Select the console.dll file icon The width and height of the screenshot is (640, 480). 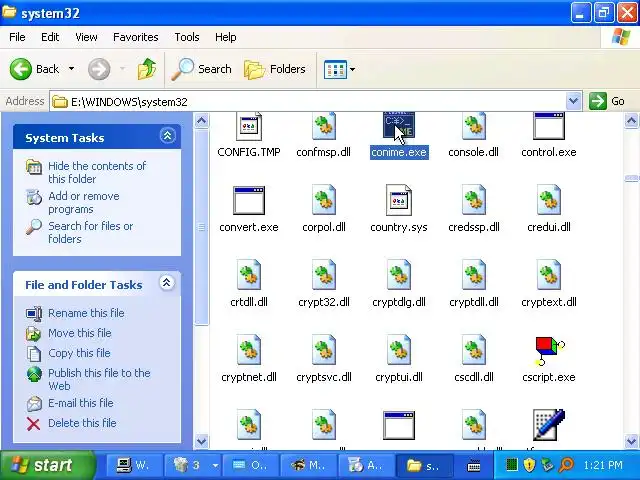pyautogui.click(x=473, y=127)
